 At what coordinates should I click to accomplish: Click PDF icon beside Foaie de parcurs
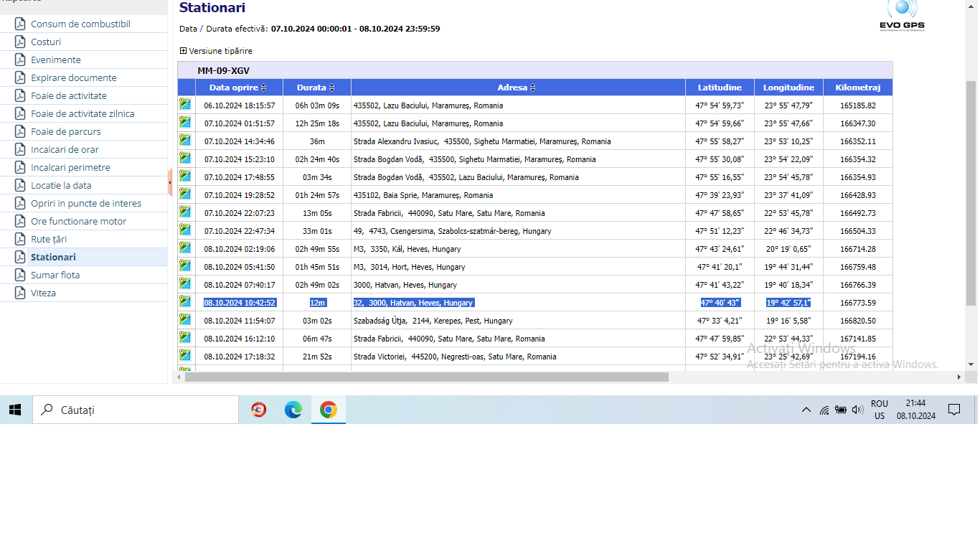click(20, 131)
